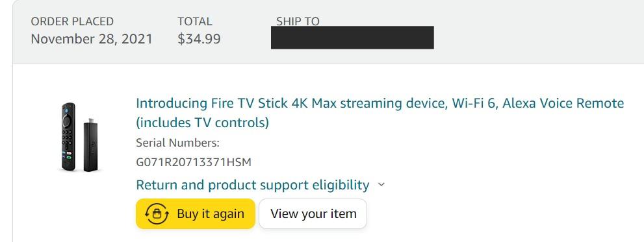The height and width of the screenshot is (242, 644).
Task: Click the Buy it again button
Action: [196, 213]
